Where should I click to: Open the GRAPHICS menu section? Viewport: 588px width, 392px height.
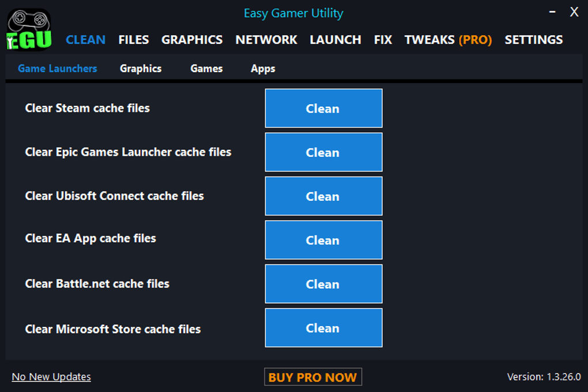(192, 40)
